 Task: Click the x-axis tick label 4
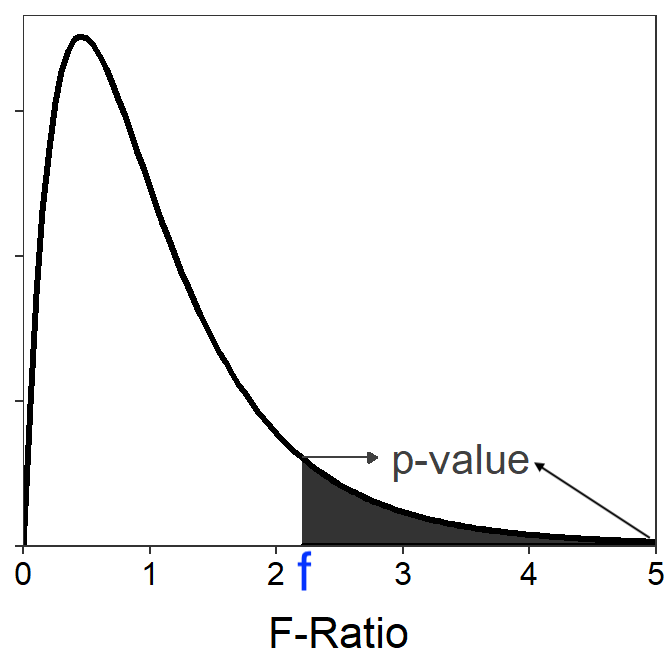pyautogui.click(x=529, y=574)
